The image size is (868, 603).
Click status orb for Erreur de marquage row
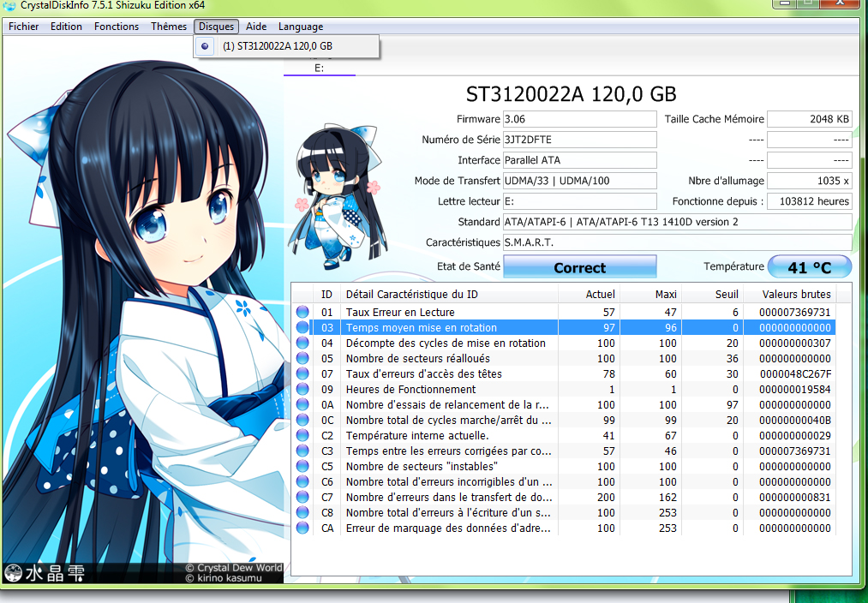tap(302, 528)
